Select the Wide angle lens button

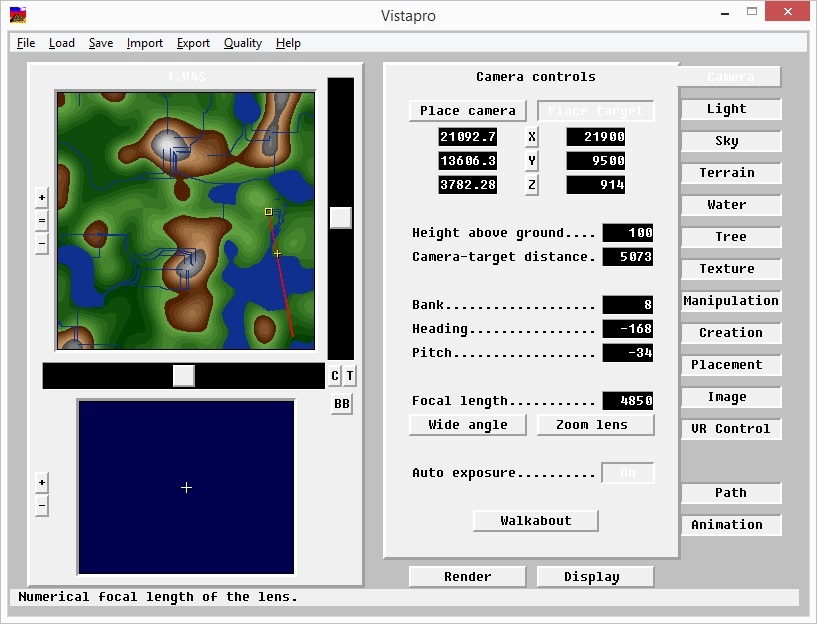(467, 425)
